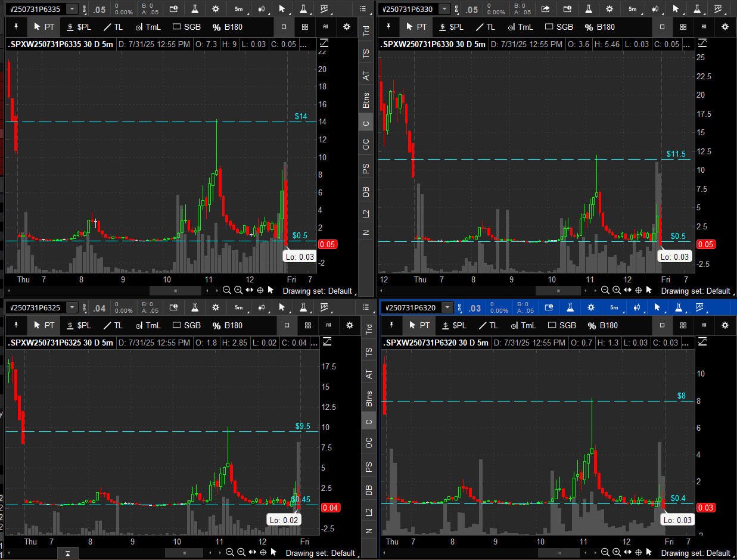Open Studies flask icon in P6335 chart toolbar
Image resolution: width=737 pixels, height=560 pixels.
click(x=194, y=9)
